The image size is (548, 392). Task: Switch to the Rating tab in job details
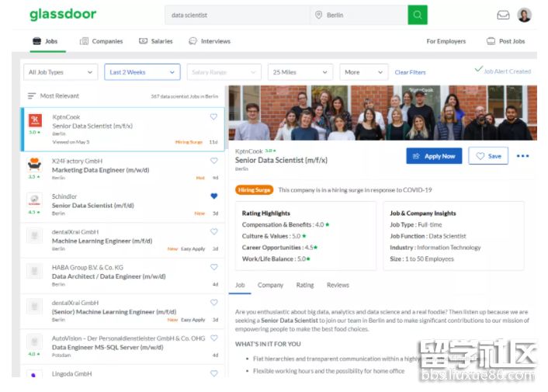[x=305, y=285]
